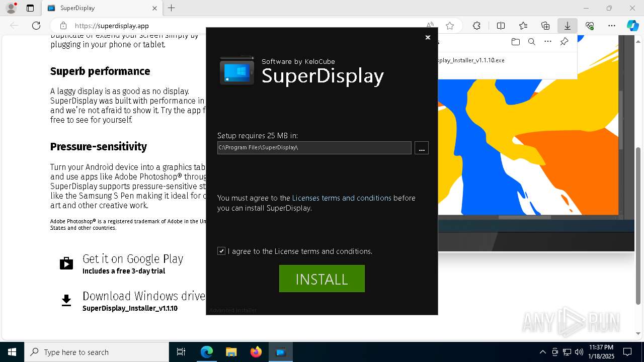
Task: Click the Pressure-sensitivity heading text
Action: click(x=99, y=147)
